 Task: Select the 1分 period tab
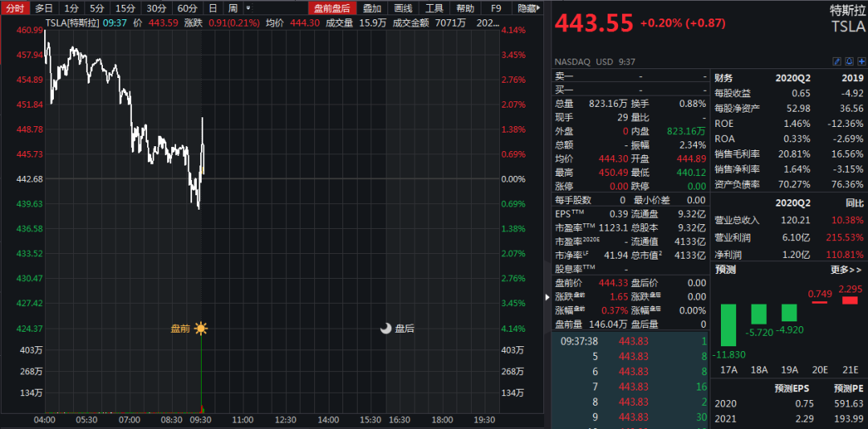click(x=71, y=8)
